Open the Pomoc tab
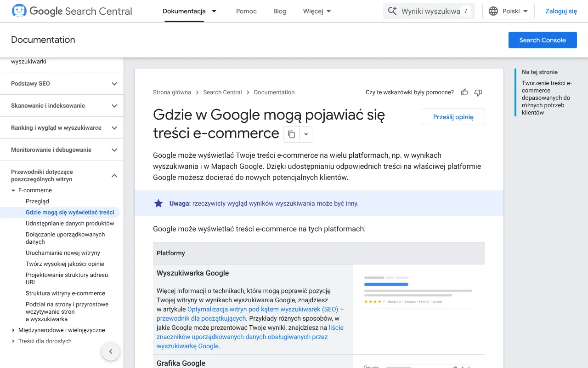 [x=246, y=11]
